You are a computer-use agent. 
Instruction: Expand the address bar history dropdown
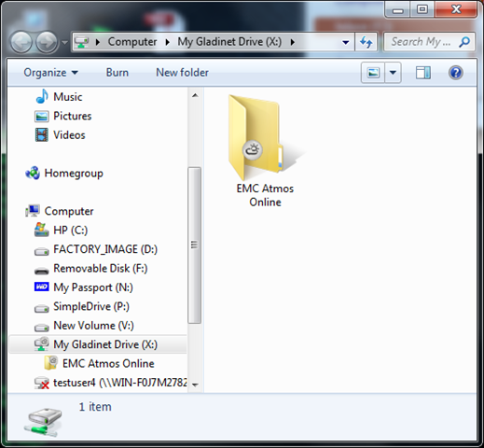(x=345, y=42)
